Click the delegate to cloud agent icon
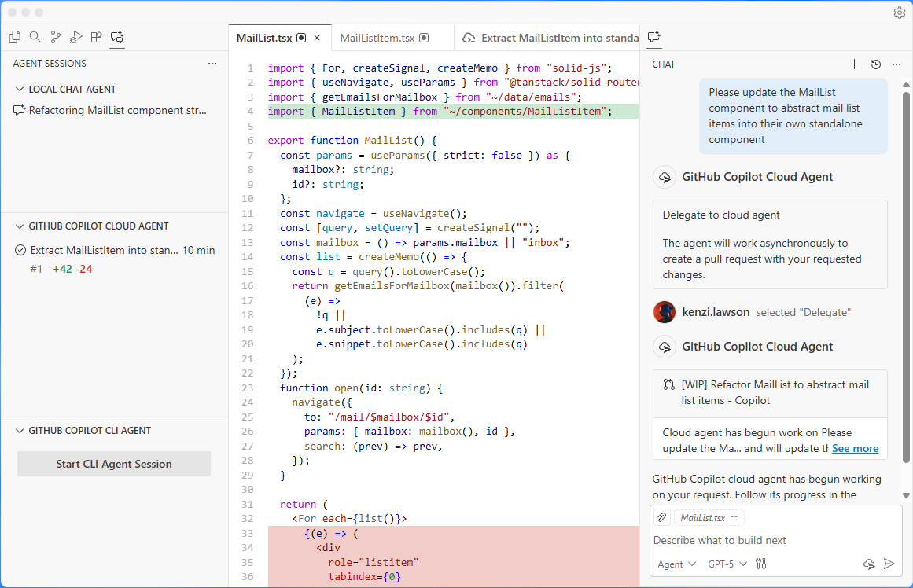The image size is (913, 588). click(x=869, y=564)
